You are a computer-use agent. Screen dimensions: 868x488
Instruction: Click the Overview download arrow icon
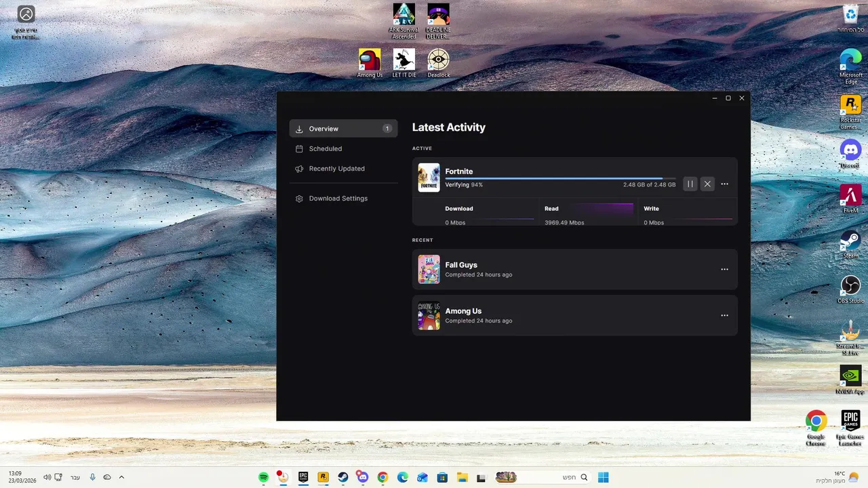point(299,129)
